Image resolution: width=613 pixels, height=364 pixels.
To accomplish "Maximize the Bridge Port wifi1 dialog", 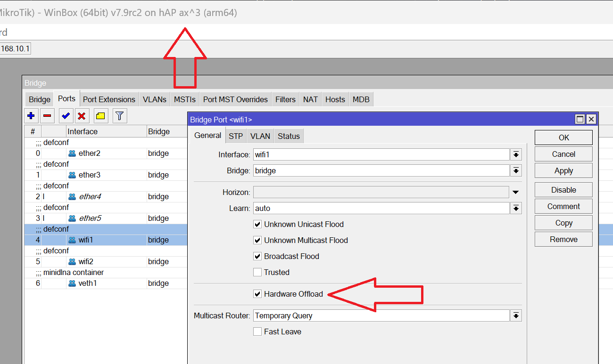I will 580,120.
